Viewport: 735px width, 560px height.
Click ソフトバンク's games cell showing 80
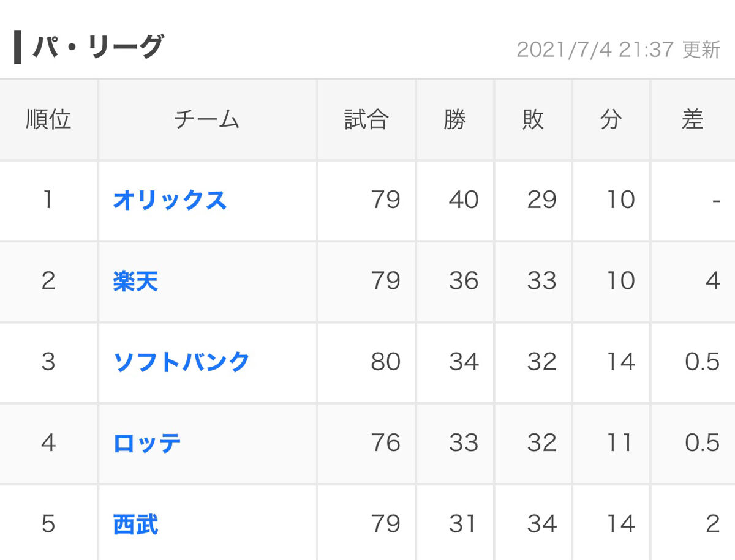click(385, 362)
